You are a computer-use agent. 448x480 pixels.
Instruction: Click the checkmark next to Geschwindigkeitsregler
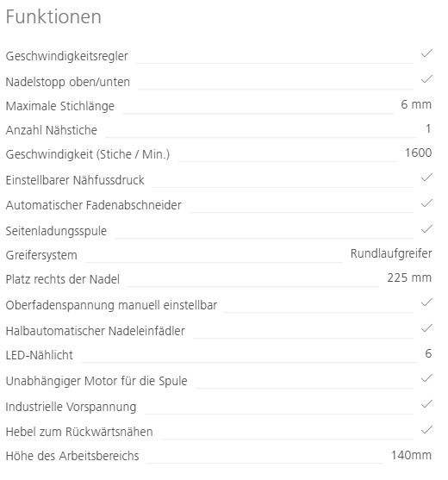(426, 53)
